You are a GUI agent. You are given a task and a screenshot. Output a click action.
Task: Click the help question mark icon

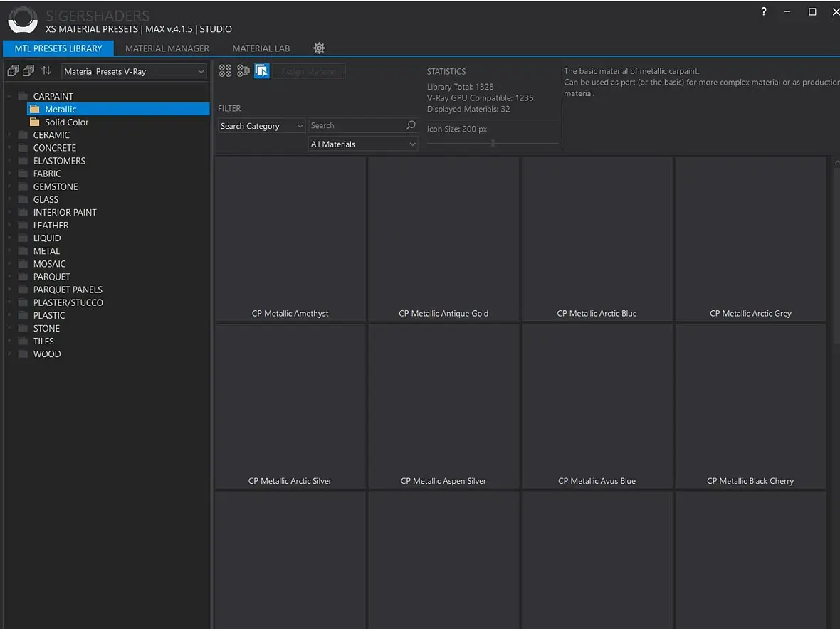pyautogui.click(x=764, y=12)
